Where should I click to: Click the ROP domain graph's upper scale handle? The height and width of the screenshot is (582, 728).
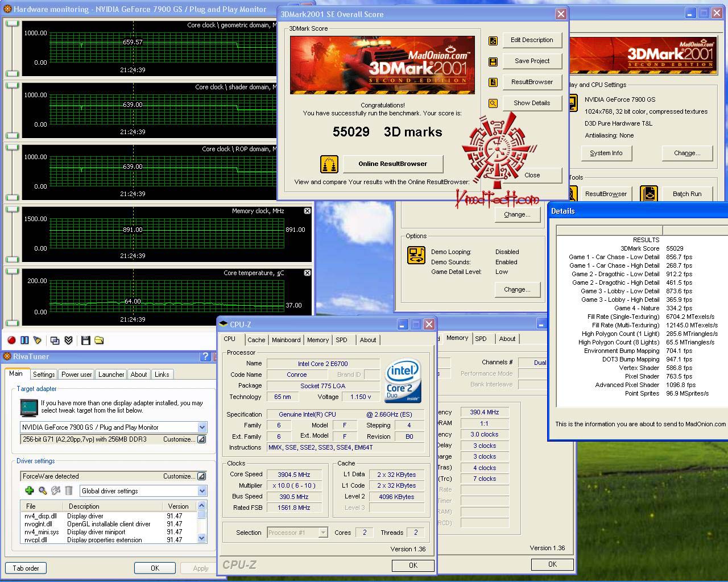pos(12,147)
